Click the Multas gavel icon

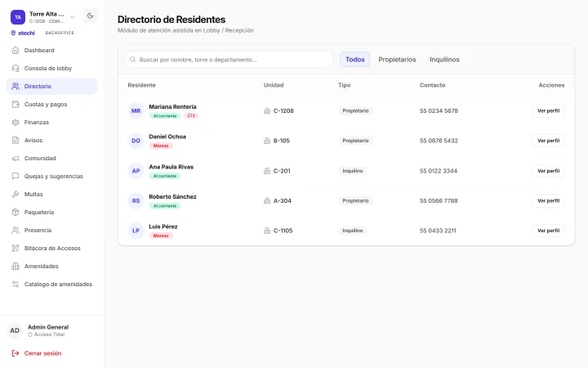pos(16,194)
